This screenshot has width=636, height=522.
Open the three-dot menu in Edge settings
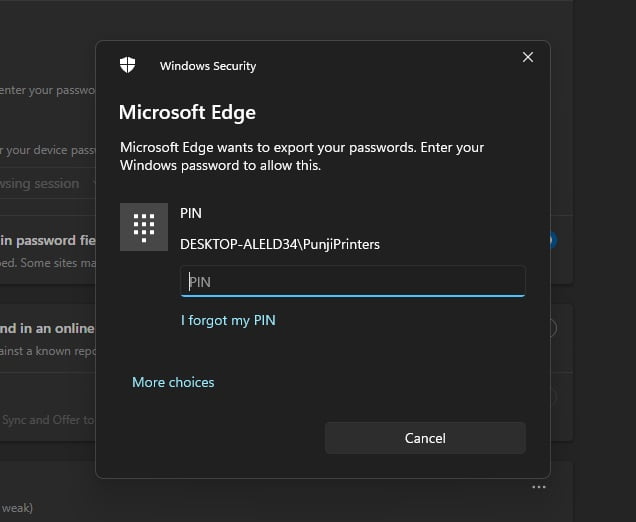[539, 487]
